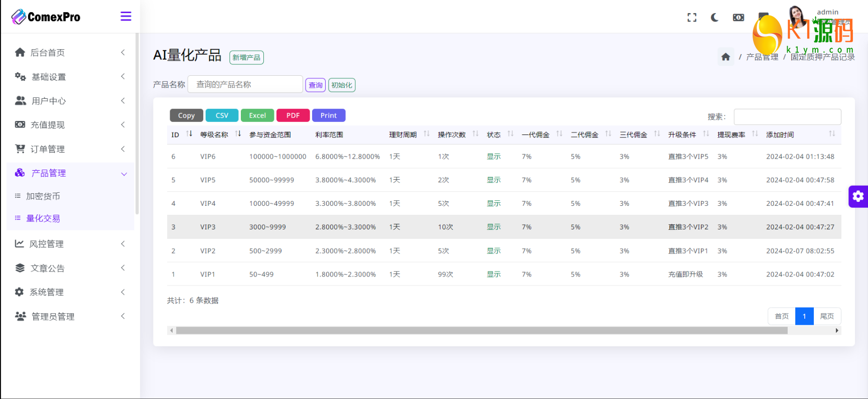Open 加密货币 submenu item
The width and height of the screenshot is (868, 399).
pos(43,196)
